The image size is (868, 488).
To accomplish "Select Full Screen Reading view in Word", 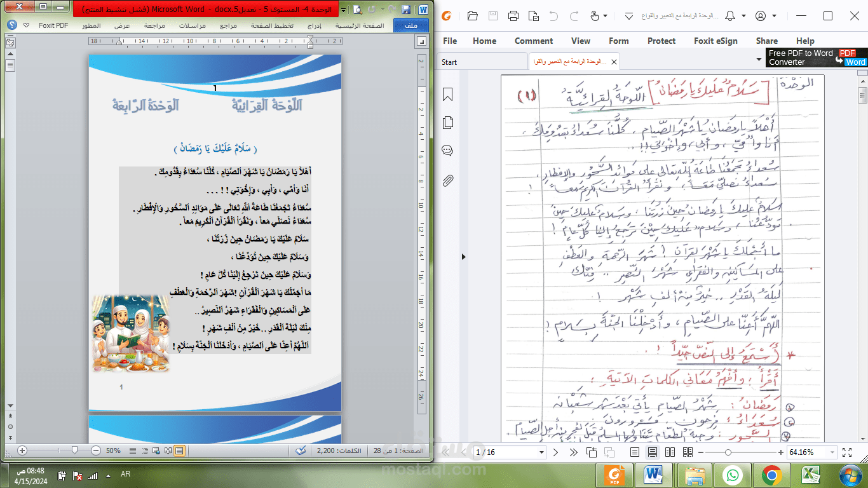I will (168, 451).
